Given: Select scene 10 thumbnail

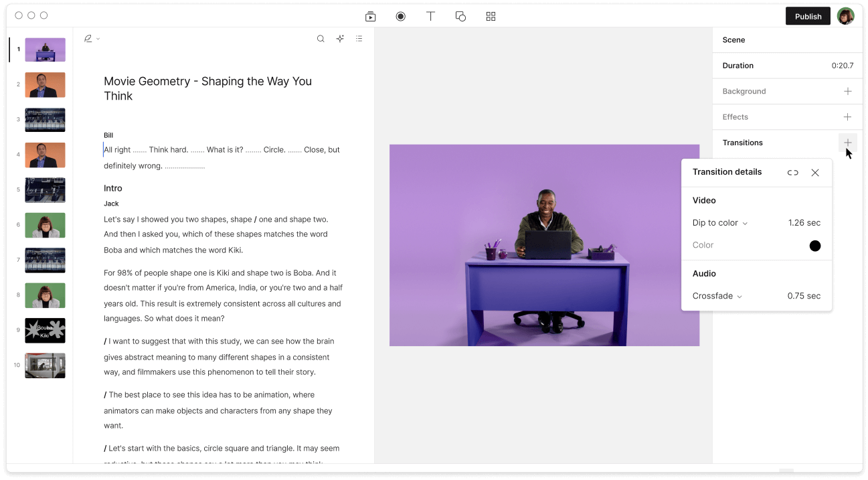Looking at the screenshot, I should (x=46, y=366).
